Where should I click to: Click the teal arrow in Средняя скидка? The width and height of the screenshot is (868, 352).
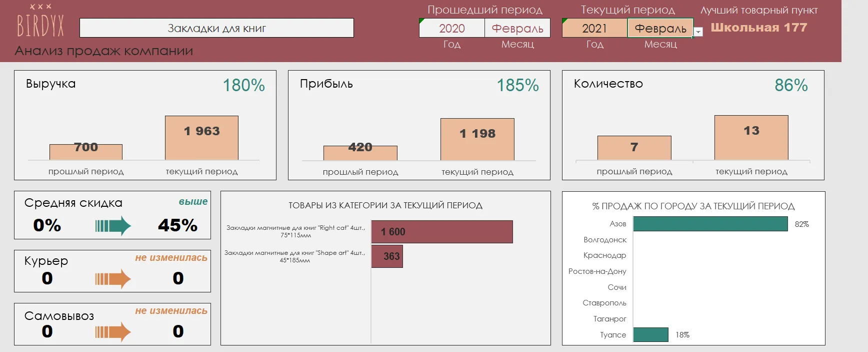(x=113, y=226)
